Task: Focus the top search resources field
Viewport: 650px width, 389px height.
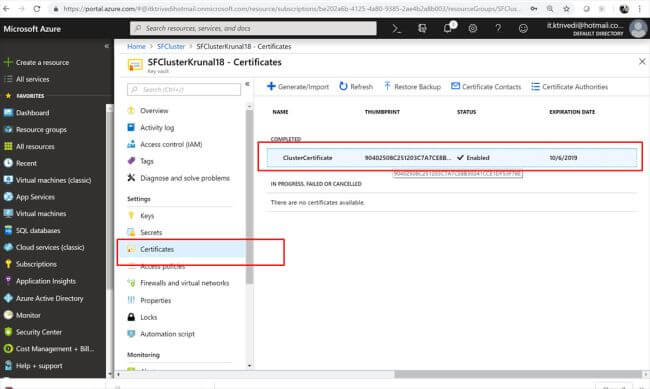Action: [253, 28]
